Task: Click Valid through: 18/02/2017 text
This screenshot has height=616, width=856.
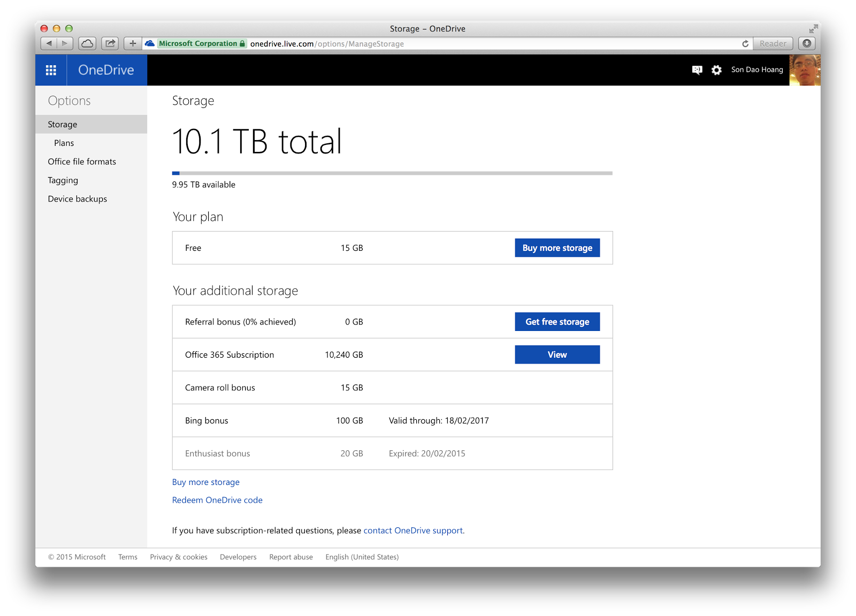Action: (439, 421)
